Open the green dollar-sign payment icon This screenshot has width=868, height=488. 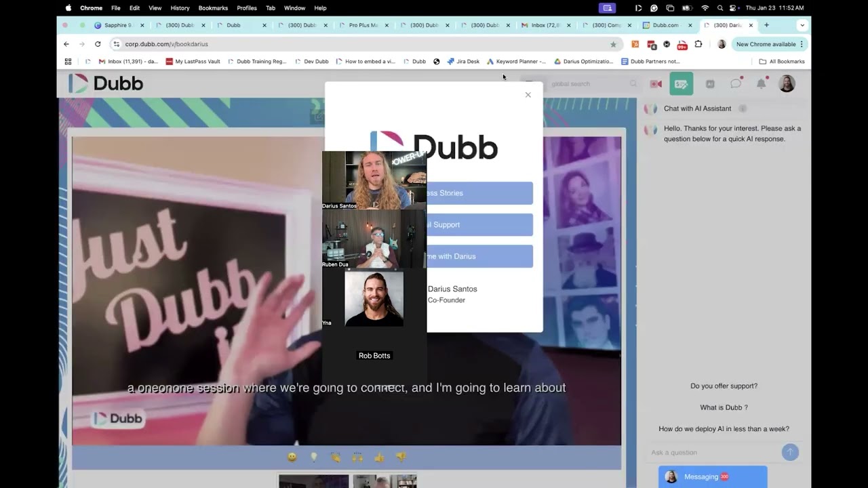pyautogui.click(x=682, y=84)
